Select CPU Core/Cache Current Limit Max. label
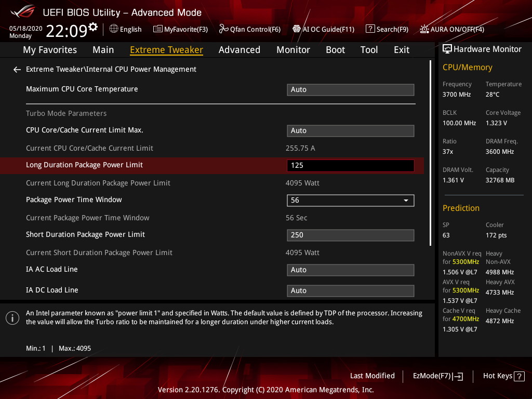Viewport: 532px width, 399px height. click(85, 130)
